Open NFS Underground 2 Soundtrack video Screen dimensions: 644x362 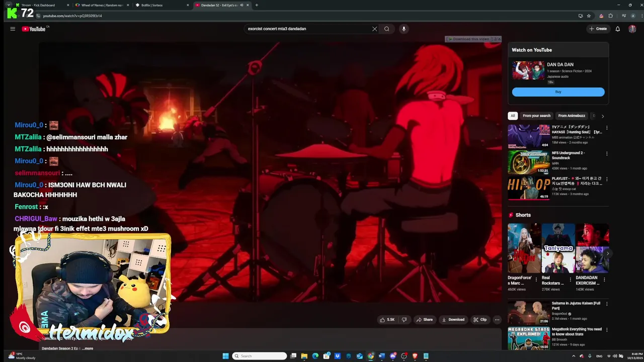click(529, 162)
